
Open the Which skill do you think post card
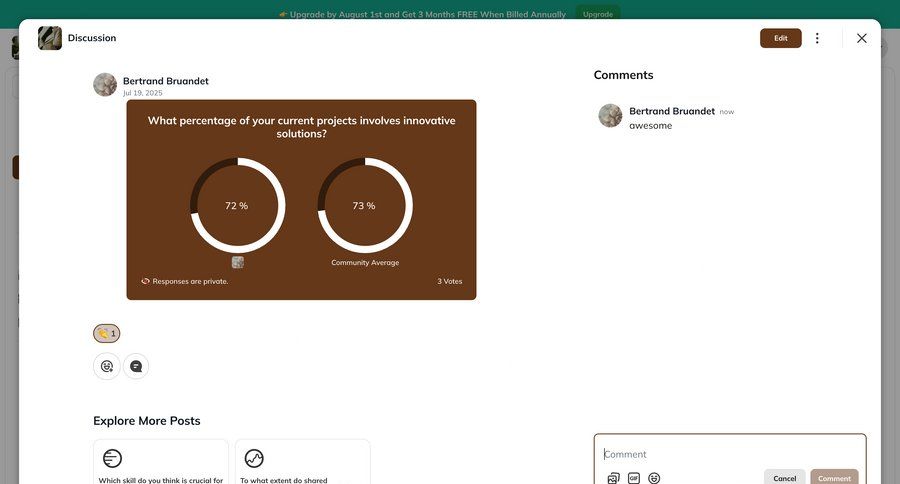point(161,462)
